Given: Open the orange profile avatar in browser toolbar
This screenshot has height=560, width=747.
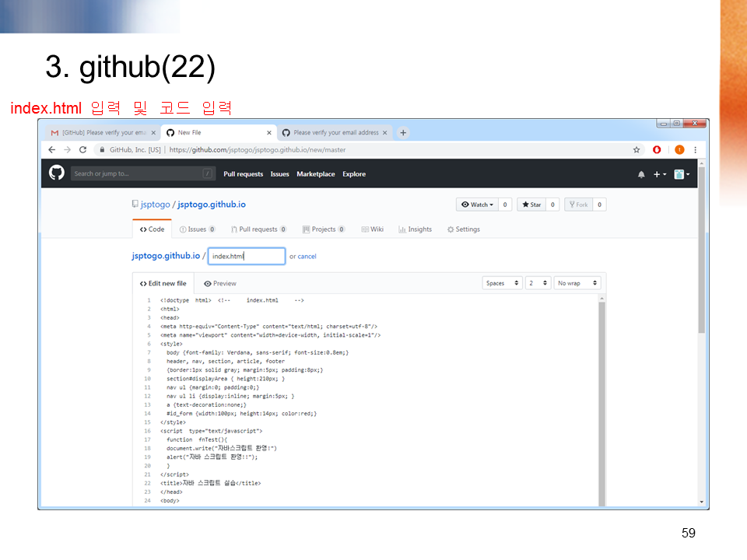Looking at the screenshot, I should click(x=680, y=149).
